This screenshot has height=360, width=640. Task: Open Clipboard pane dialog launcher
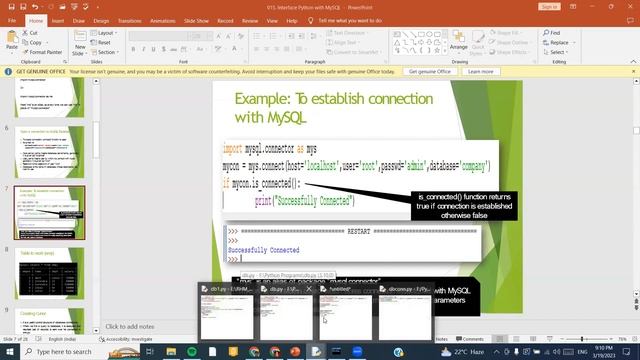(x=64, y=62)
